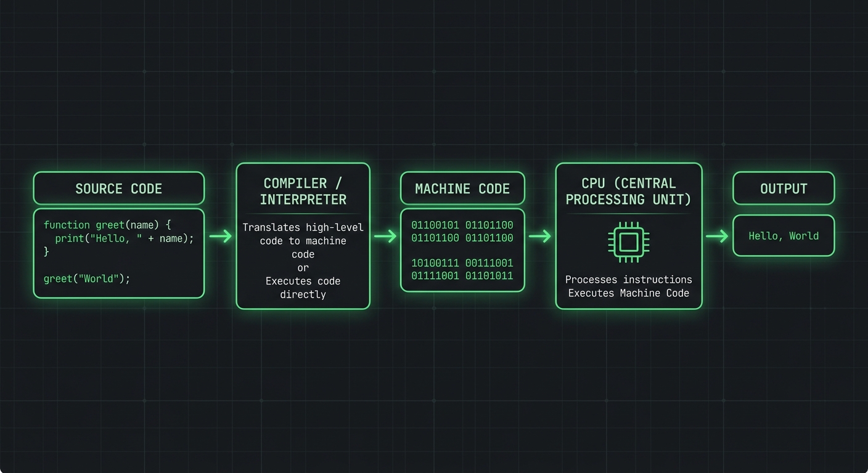Click the CPU chip icon
868x473 pixels.
click(628, 242)
